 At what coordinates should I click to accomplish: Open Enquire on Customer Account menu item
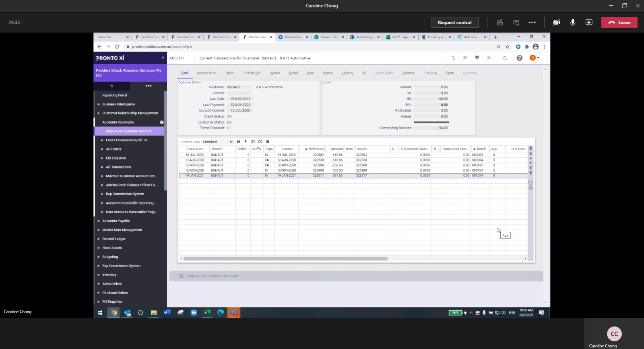pos(129,131)
